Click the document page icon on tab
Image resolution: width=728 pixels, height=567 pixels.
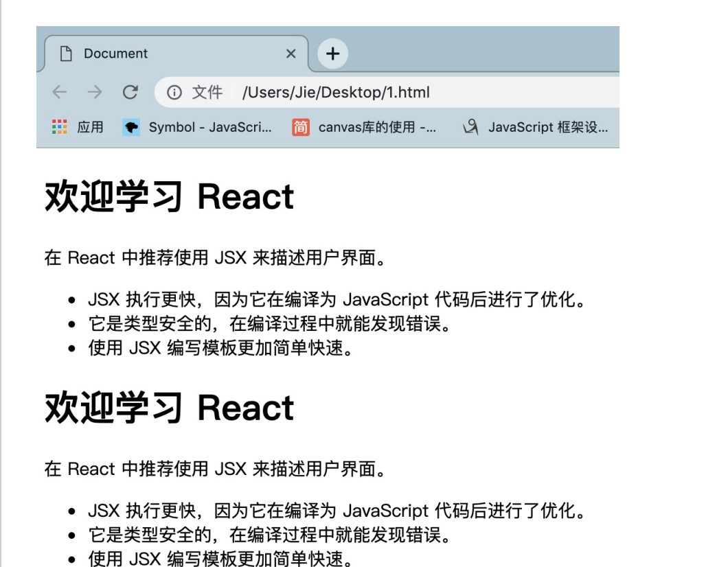(x=66, y=54)
